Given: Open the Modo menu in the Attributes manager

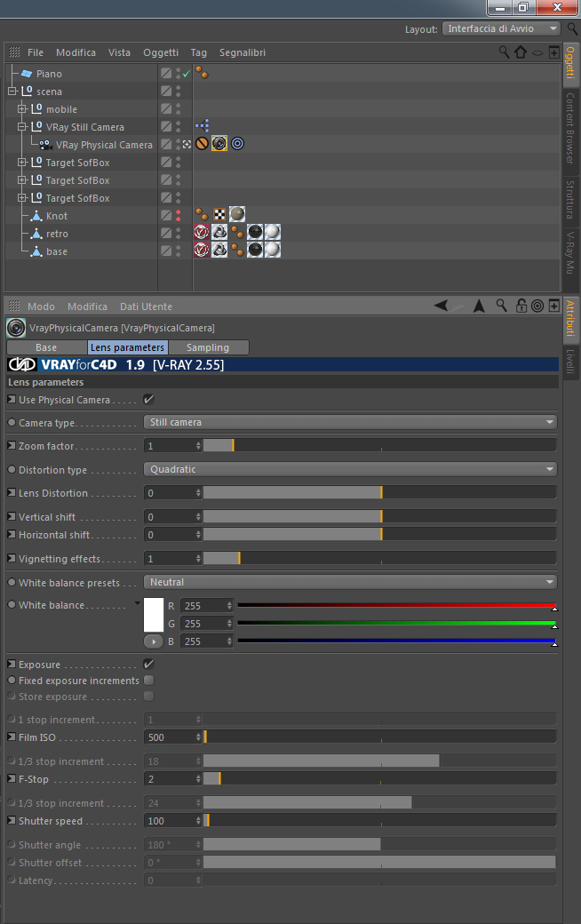Looking at the screenshot, I should [x=41, y=307].
